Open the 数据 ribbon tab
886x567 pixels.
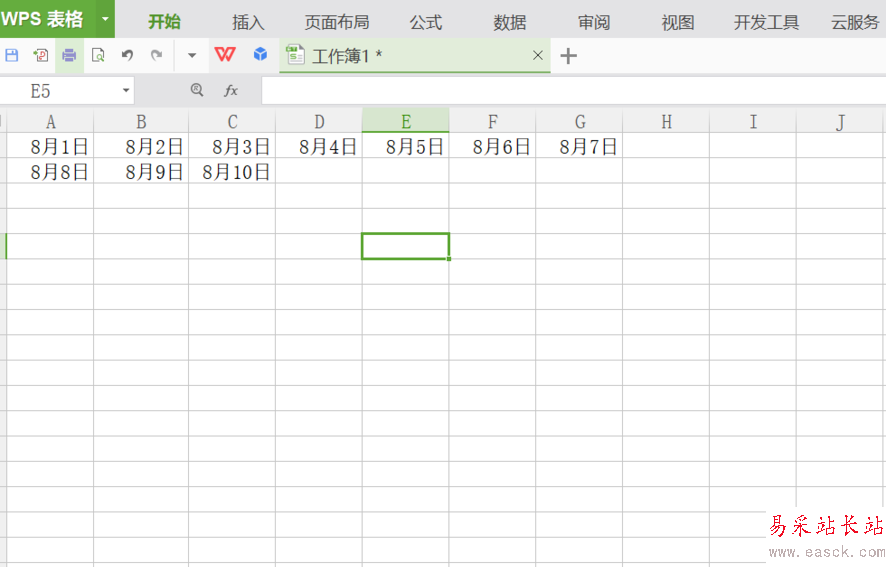(510, 22)
